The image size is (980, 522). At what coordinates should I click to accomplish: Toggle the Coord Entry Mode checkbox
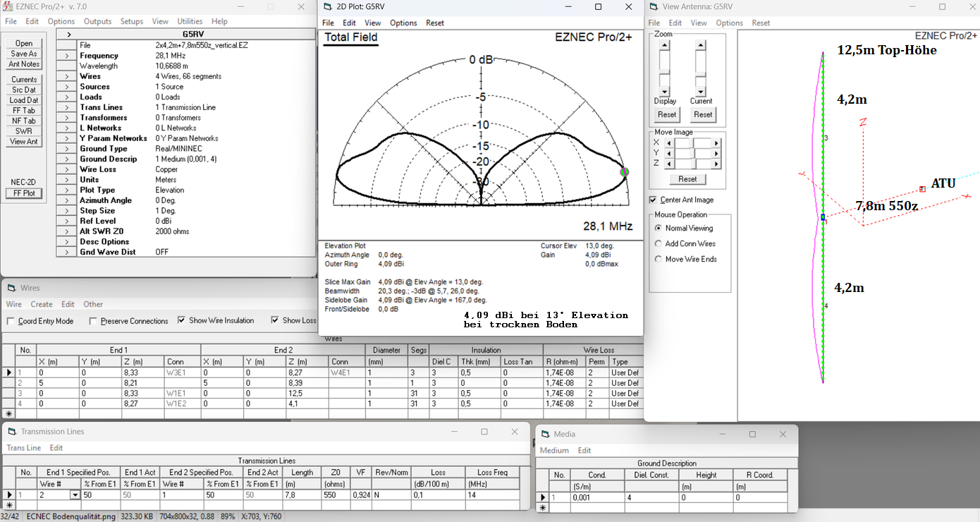click(11, 322)
